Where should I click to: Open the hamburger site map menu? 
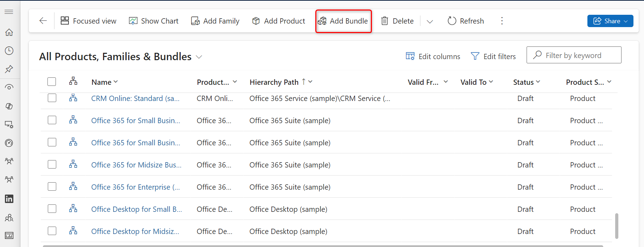[x=9, y=12]
